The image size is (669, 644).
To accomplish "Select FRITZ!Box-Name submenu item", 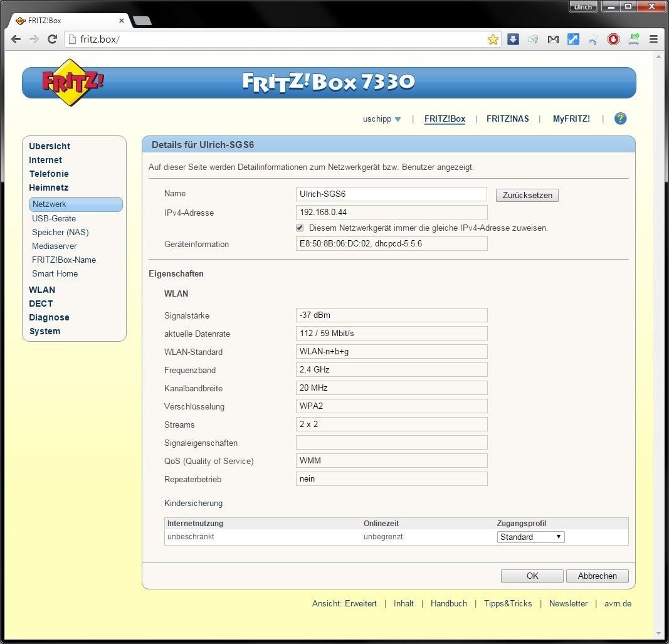I will (x=64, y=260).
